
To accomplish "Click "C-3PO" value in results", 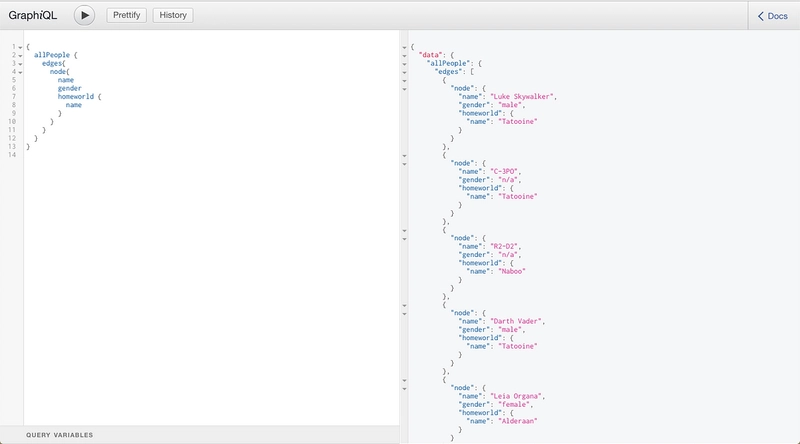I will pos(504,171).
